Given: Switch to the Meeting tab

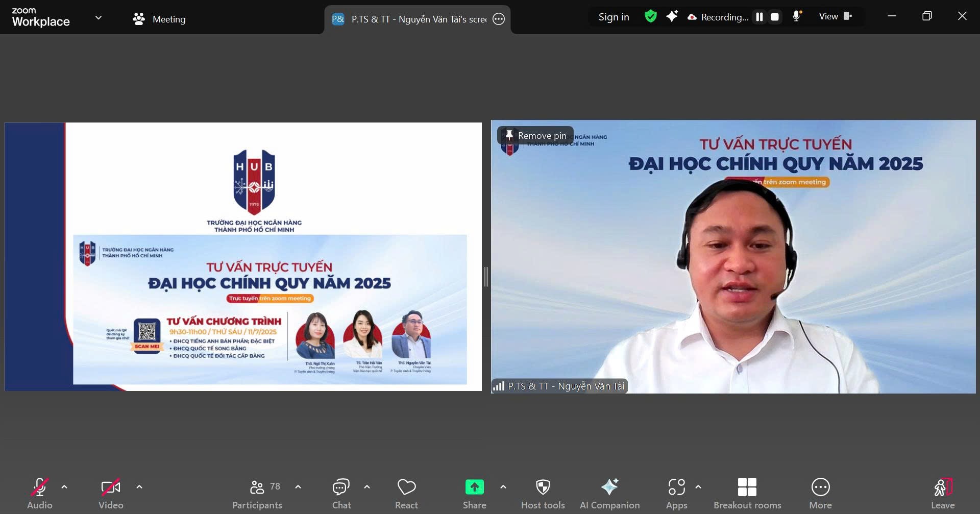Looking at the screenshot, I should click(159, 19).
